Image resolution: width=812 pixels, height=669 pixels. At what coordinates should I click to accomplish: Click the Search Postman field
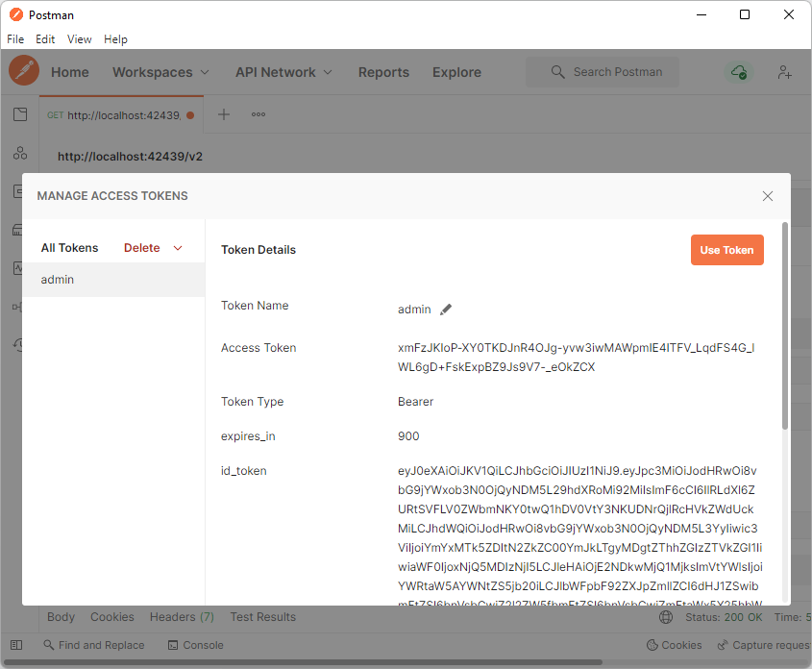pyautogui.click(x=602, y=72)
